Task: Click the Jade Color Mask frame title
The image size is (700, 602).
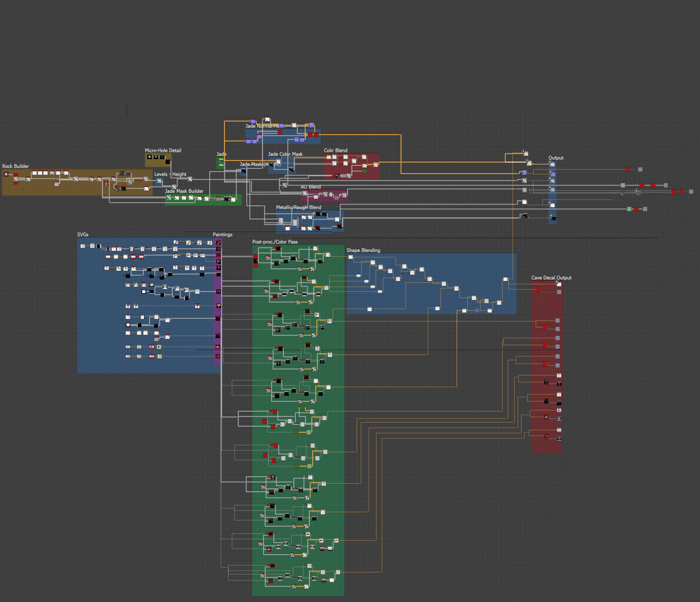Action: (x=285, y=154)
